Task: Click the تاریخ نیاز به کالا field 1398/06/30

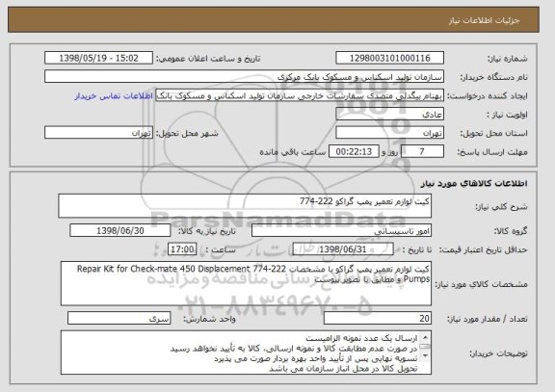Action: [x=120, y=230]
